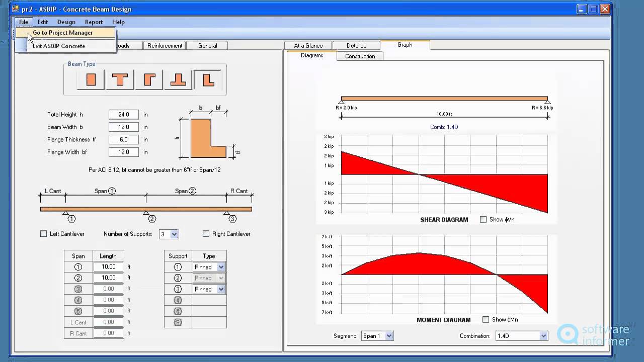Image resolution: width=644 pixels, height=362 pixels.
Task: Click the R Cant length field
Action: coord(108,333)
